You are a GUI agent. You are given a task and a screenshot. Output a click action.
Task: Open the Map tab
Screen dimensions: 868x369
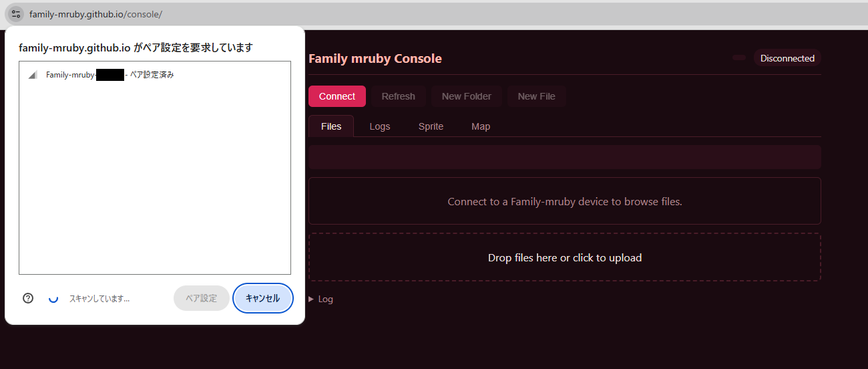(x=481, y=126)
